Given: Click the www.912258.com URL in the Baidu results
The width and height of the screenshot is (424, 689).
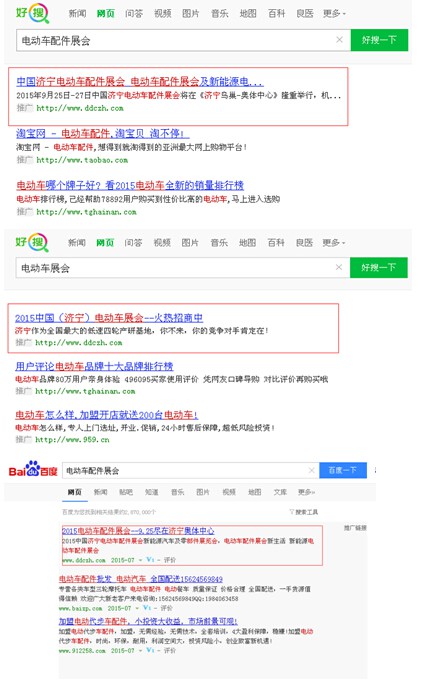Looking at the screenshot, I should click(82, 650).
